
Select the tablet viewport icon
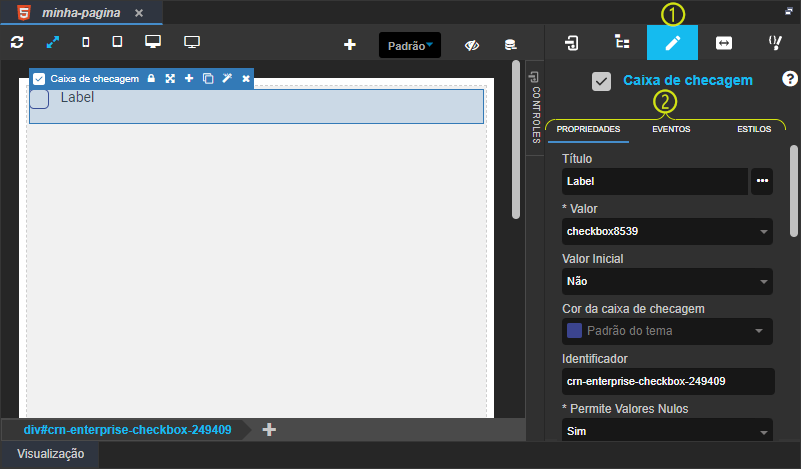[117, 41]
